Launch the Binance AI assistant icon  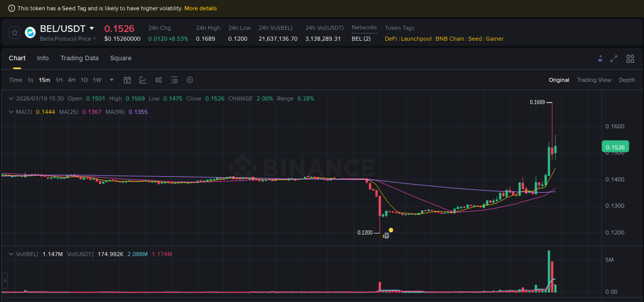click(600, 58)
